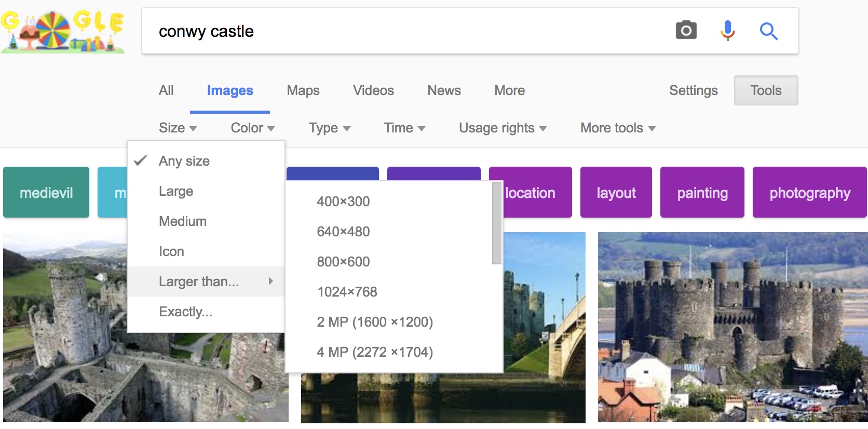Go to the Videos tab
This screenshot has height=429, width=868.
pos(373,90)
